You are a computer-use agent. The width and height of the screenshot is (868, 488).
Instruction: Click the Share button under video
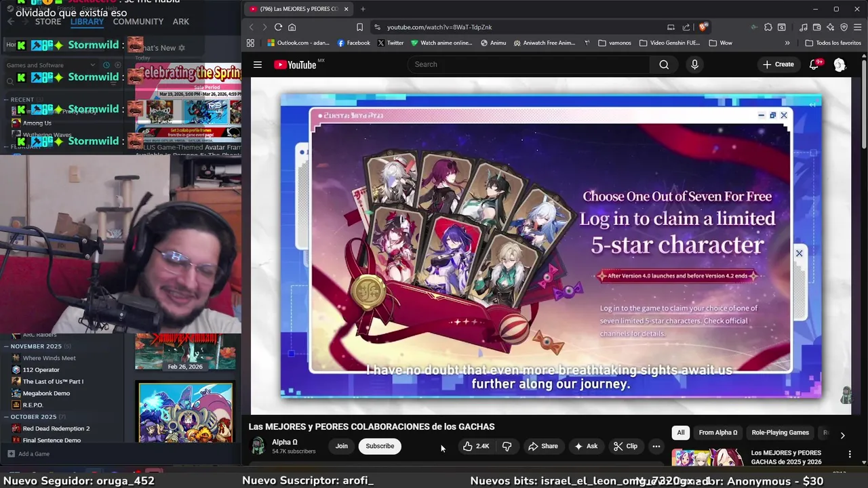coord(543,446)
